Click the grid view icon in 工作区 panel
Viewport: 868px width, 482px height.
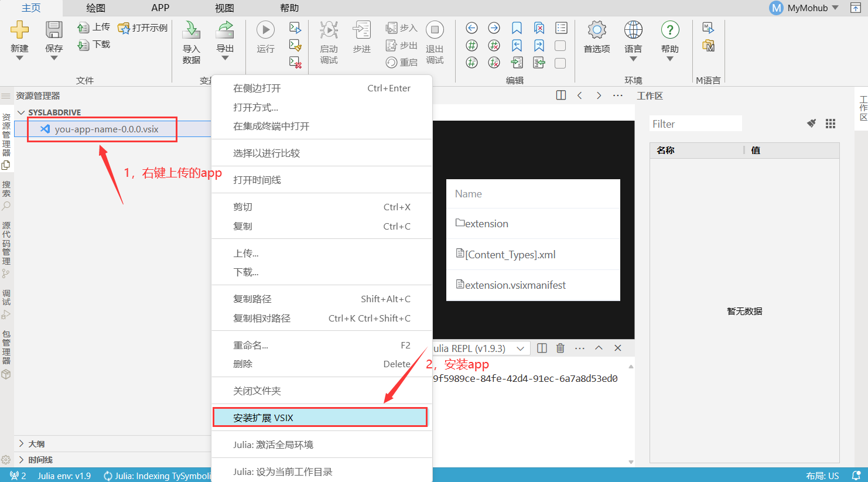[830, 124]
